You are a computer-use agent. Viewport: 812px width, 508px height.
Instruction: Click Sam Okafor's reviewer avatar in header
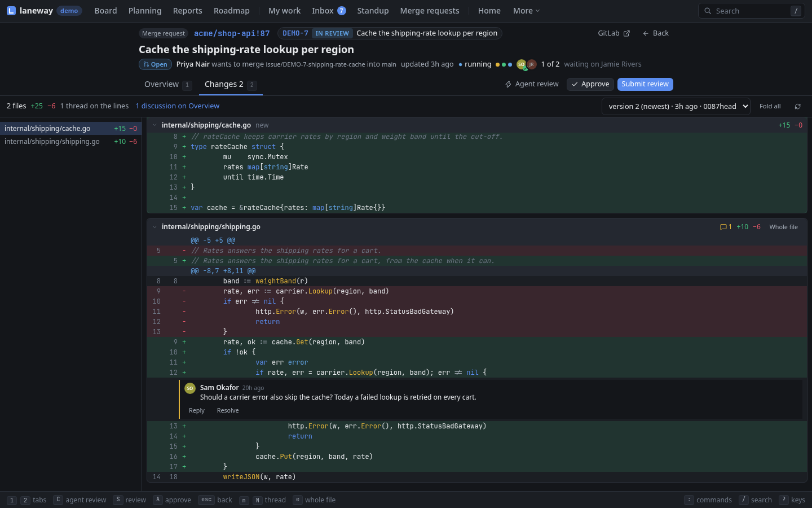(x=521, y=64)
